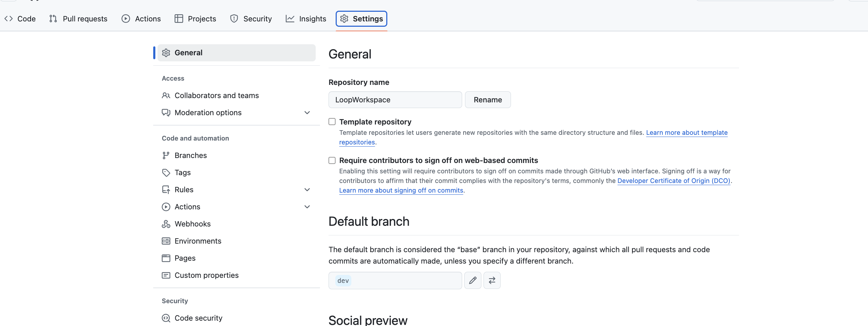The image size is (868, 326).
Task: Click the switch branch arrows icon
Action: (492, 280)
